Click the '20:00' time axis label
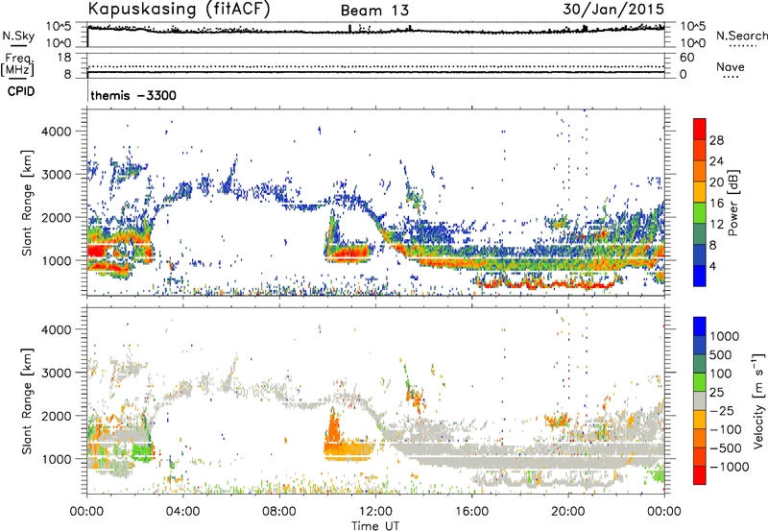This screenshot has height=532, width=768. (568, 512)
